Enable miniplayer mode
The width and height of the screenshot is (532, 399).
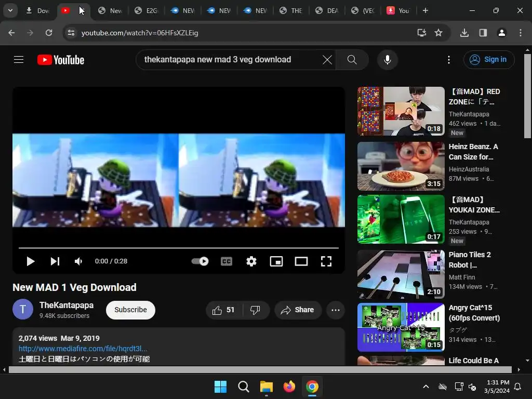[276, 261]
